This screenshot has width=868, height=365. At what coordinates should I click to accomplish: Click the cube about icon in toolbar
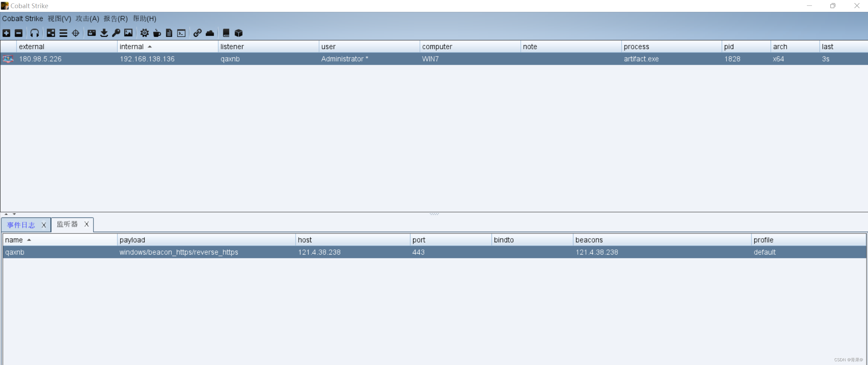(239, 33)
